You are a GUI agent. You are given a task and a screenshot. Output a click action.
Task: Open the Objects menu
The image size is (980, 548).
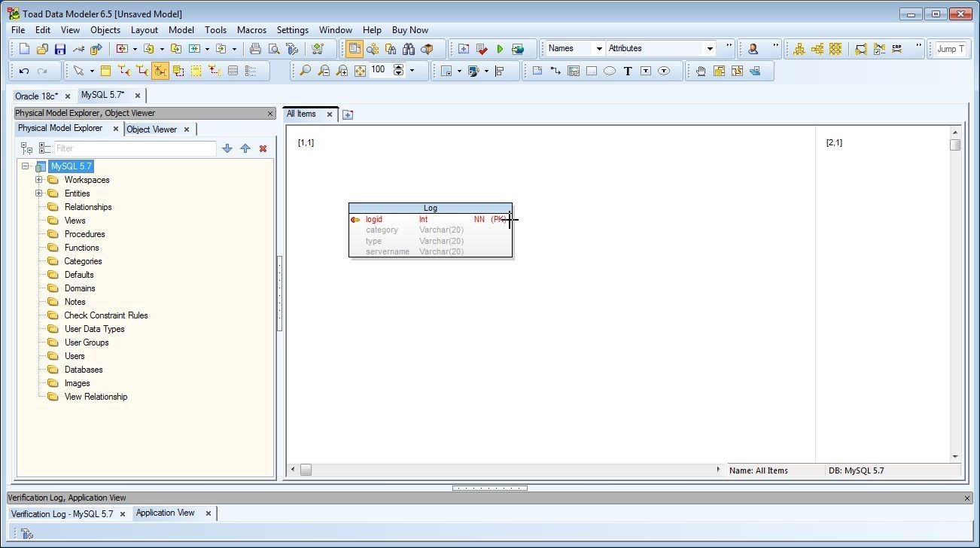pos(105,30)
